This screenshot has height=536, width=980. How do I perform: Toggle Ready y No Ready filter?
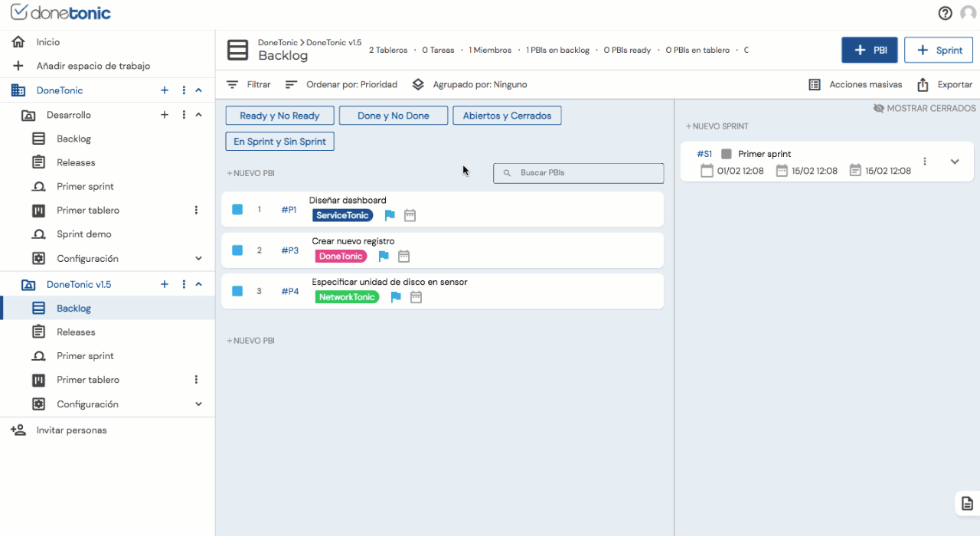279,116
